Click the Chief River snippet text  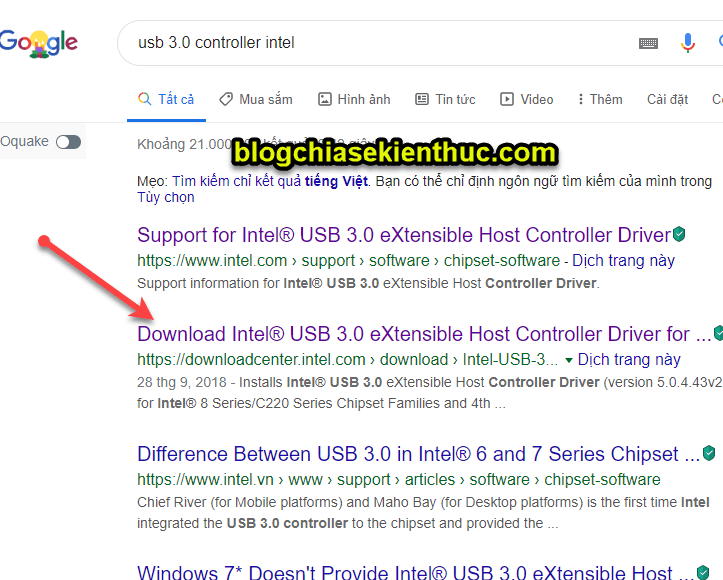423,513
